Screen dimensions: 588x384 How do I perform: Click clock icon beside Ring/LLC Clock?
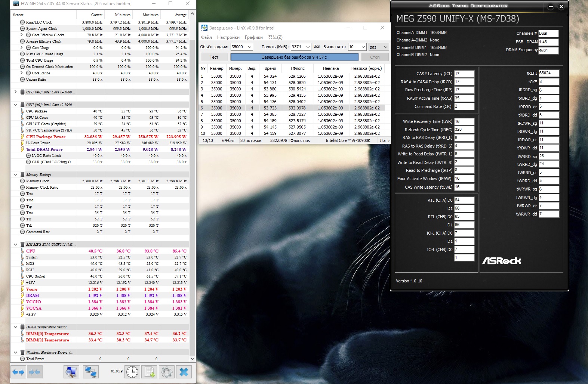[x=23, y=22]
